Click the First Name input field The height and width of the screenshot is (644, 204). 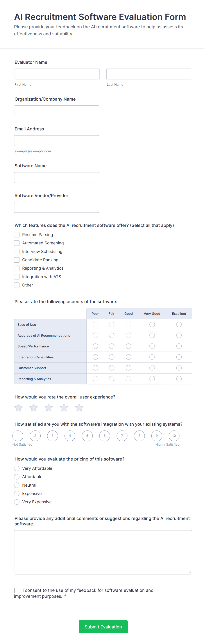(x=57, y=74)
